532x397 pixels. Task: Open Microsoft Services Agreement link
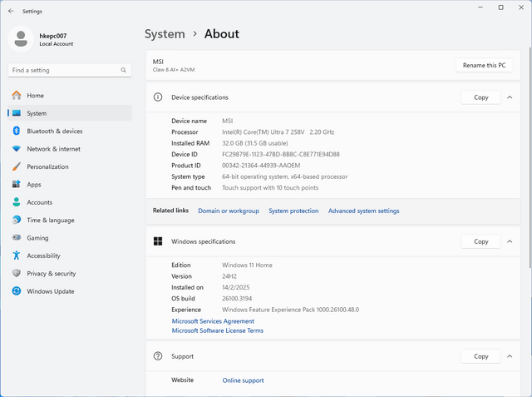(x=213, y=321)
